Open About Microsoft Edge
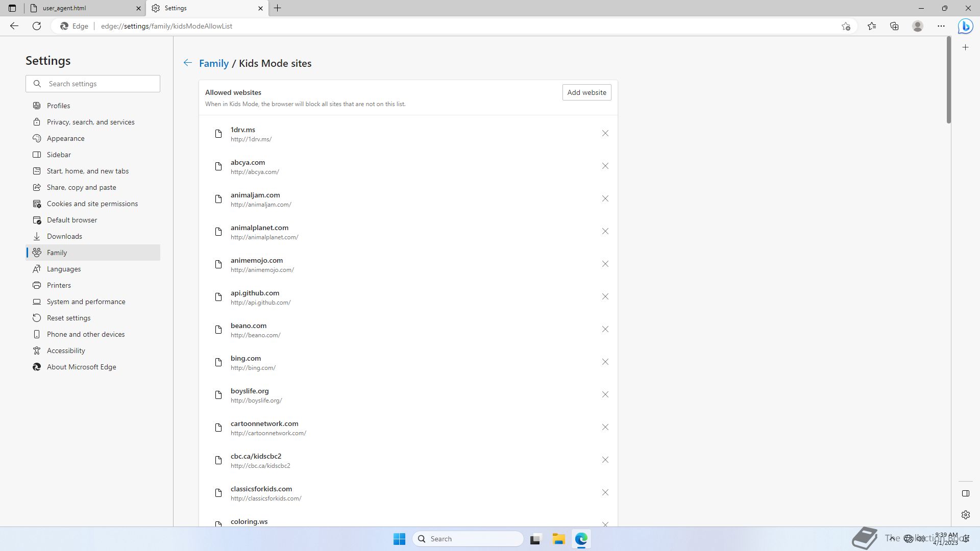980x551 pixels. 93,367
